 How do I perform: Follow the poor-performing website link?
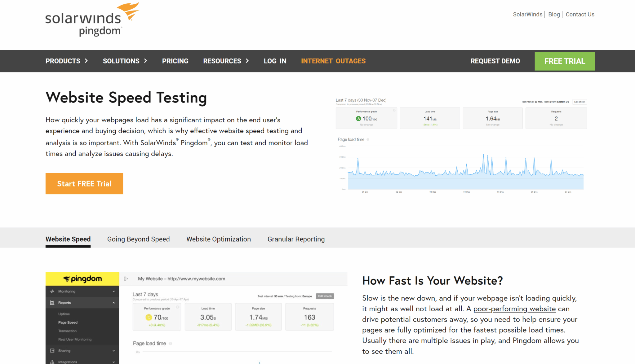point(514,309)
